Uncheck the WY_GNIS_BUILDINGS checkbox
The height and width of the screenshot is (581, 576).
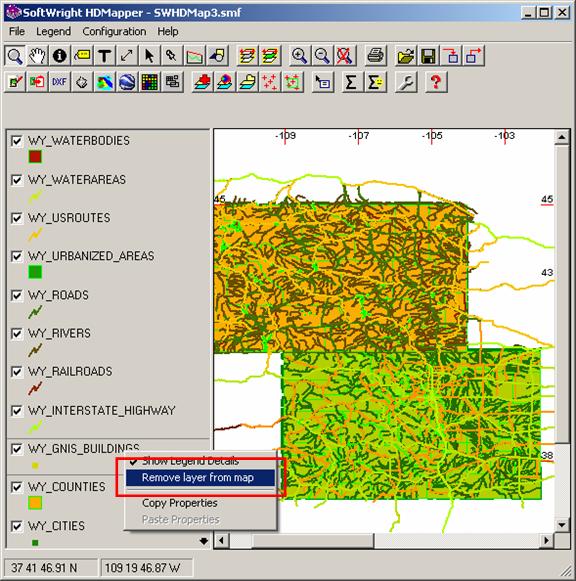pos(17,449)
